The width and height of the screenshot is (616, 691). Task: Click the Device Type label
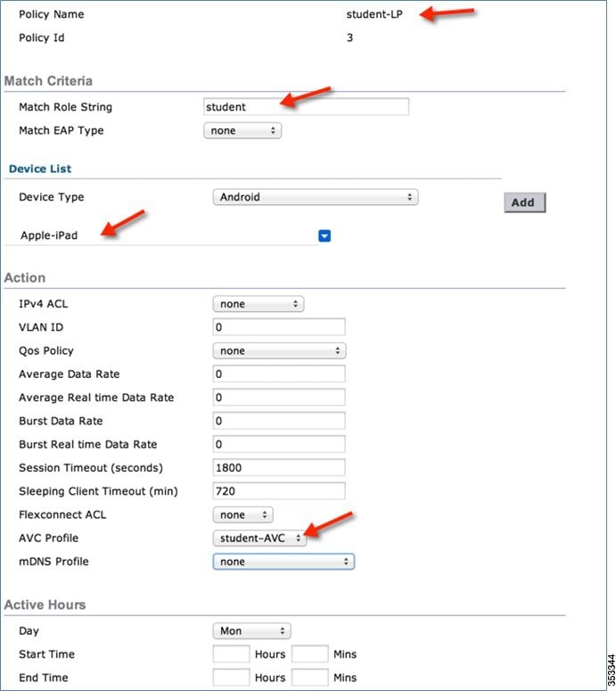pos(51,197)
